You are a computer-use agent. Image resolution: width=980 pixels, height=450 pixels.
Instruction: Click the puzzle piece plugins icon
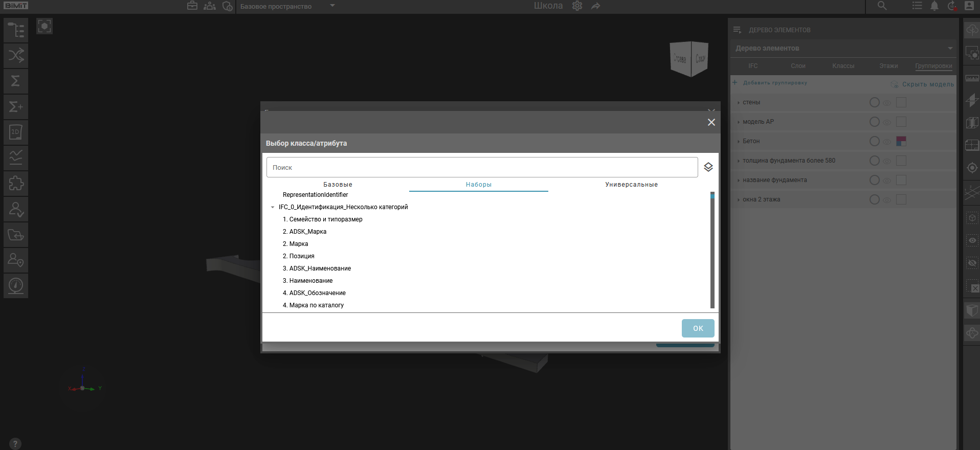(16, 184)
